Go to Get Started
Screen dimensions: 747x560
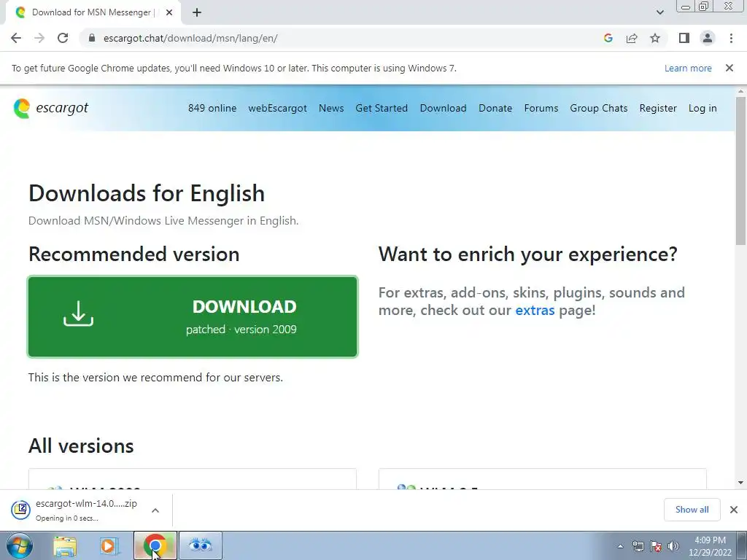pyautogui.click(x=382, y=108)
